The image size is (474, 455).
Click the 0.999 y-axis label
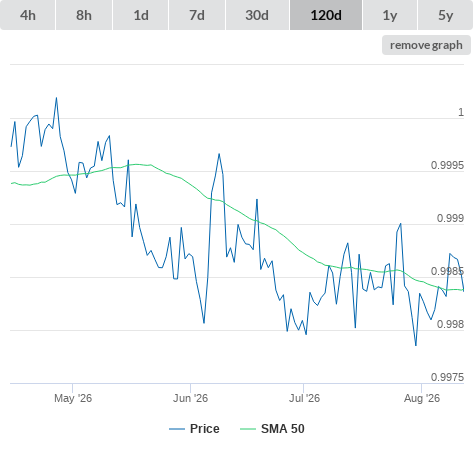450,218
